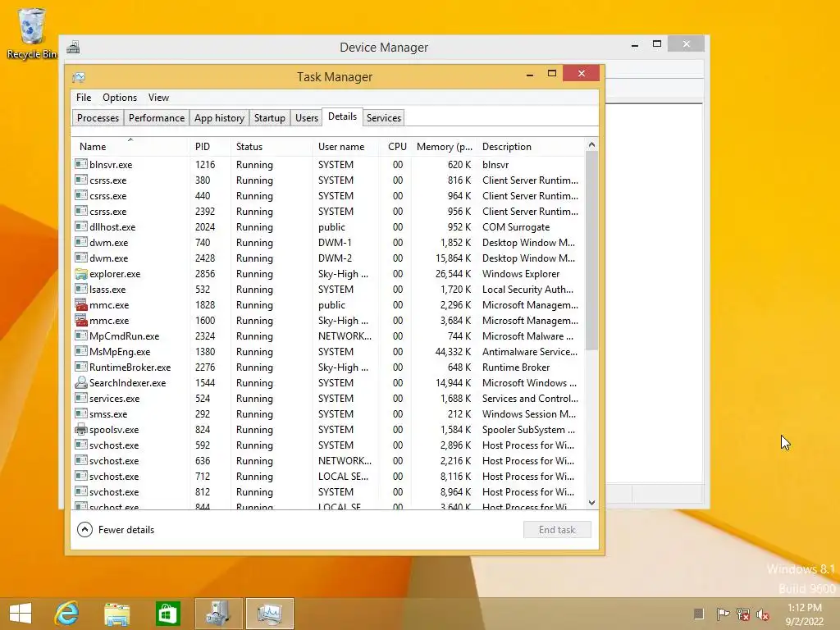Switch to the Processes tab
The height and width of the screenshot is (630, 840).
[98, 118]
